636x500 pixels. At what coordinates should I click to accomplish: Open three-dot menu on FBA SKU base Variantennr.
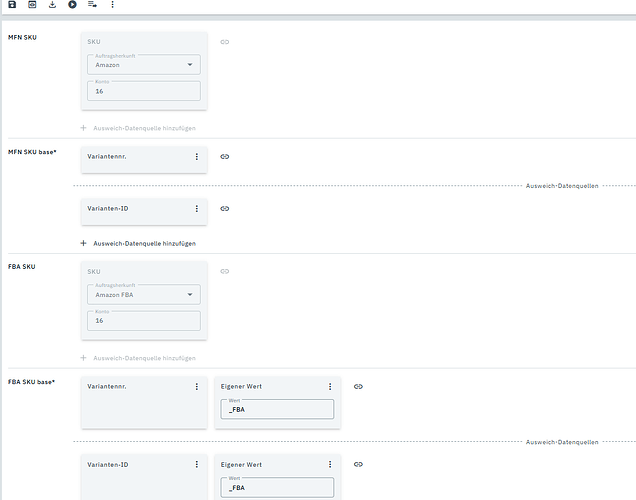tap(197, 386)
